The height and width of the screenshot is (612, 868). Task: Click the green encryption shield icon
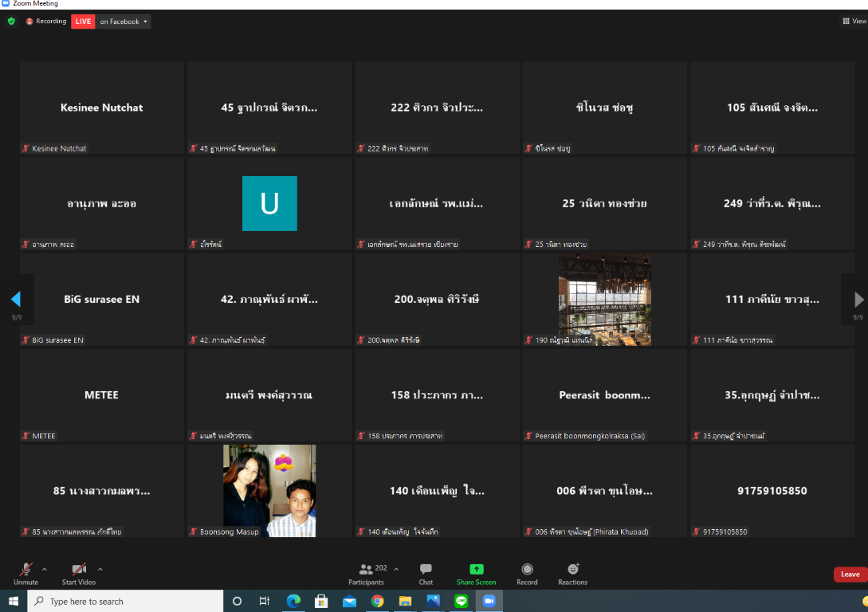click(11, 22)
